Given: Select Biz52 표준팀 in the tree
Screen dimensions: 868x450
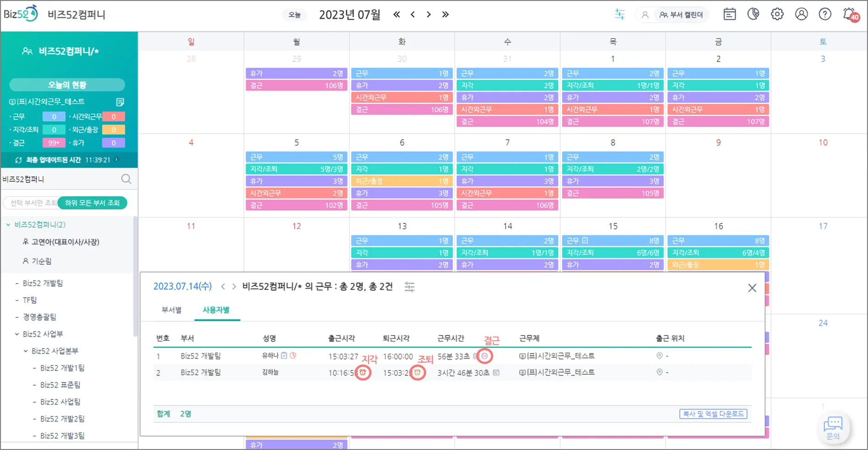Looking at the screenshot, I should point(60,385).
